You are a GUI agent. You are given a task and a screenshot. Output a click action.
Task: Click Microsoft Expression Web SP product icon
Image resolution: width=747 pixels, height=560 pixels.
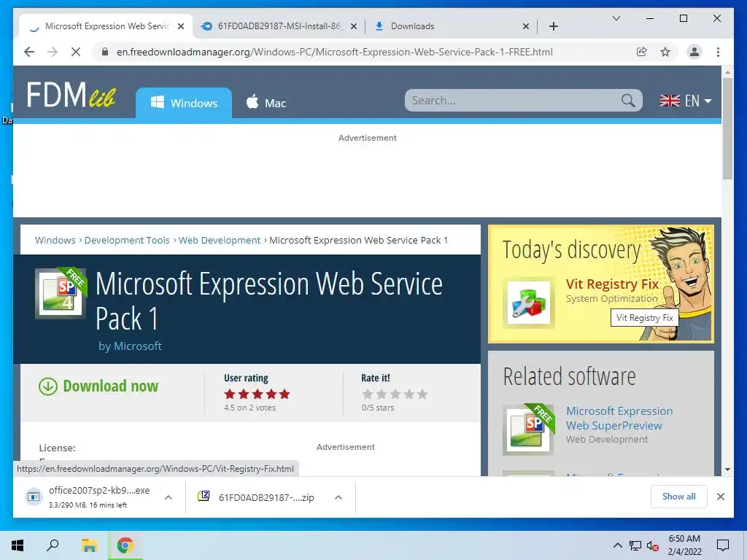coord(61,293)
